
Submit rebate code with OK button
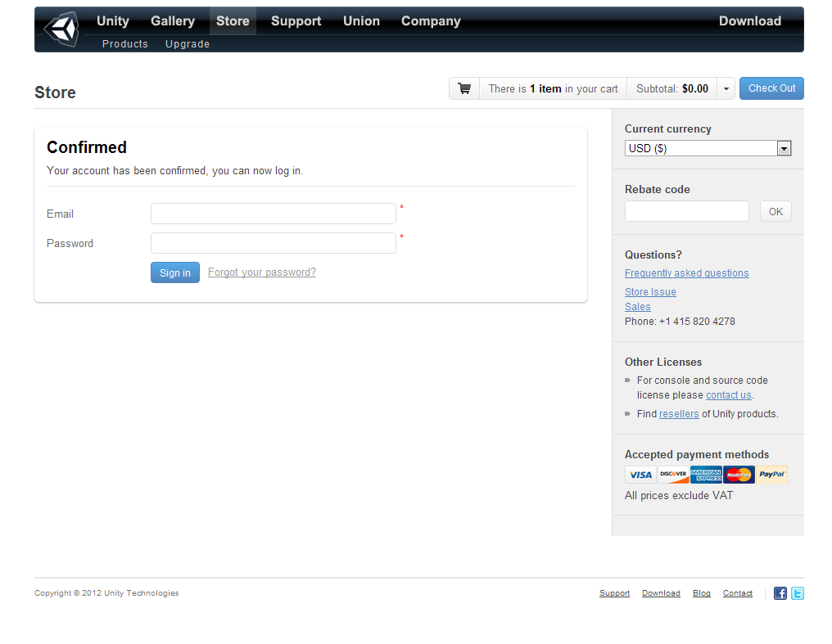tap(775, 211)
